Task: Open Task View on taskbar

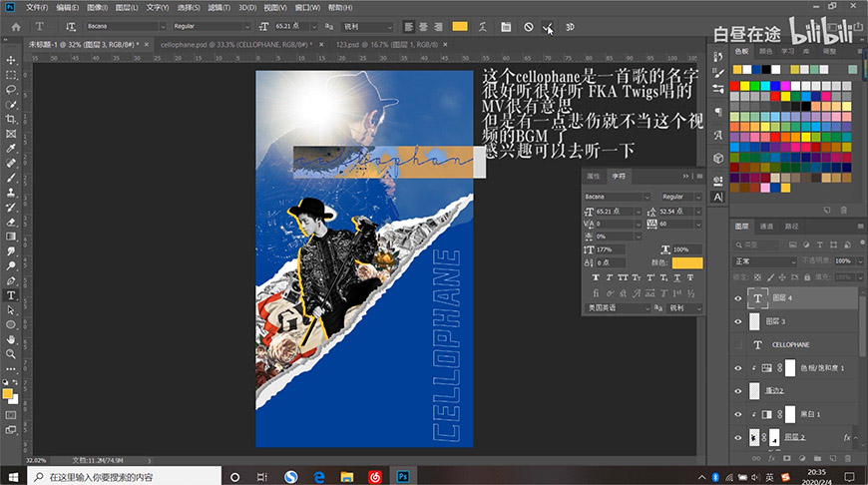Action: click(x=262, y=477)
